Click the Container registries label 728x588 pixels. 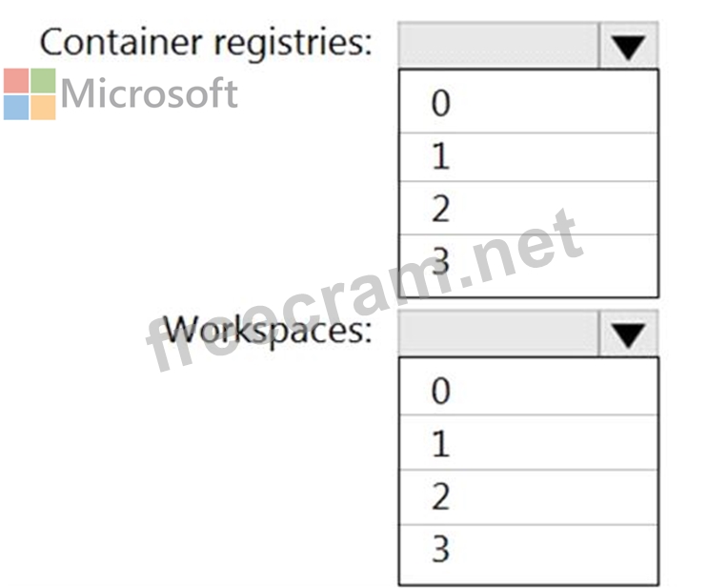coord(206,43)
